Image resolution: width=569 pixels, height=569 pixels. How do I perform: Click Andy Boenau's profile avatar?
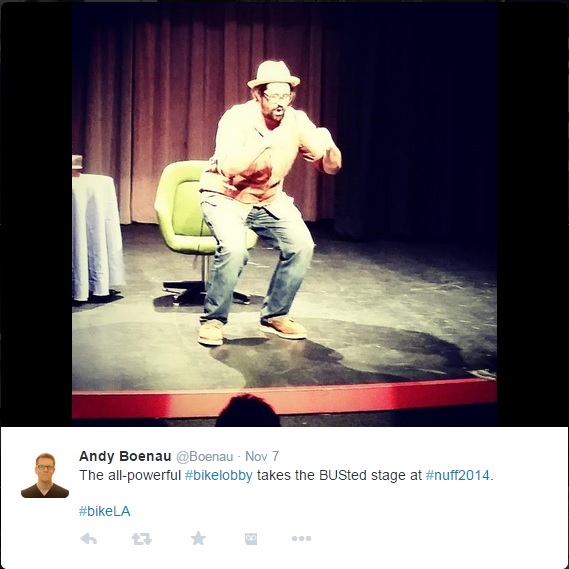click(45, 475)
